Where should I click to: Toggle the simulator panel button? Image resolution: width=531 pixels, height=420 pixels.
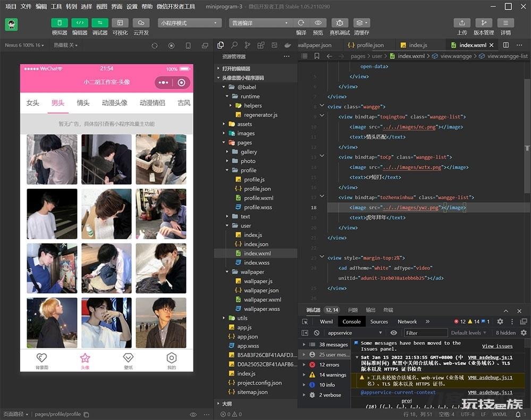(60, 23)
